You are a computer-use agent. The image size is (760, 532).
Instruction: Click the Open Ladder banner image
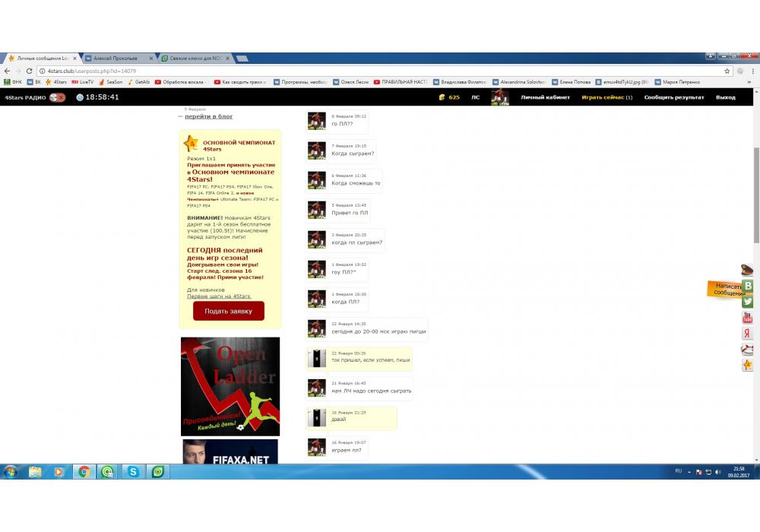click(x=230, y=386)
